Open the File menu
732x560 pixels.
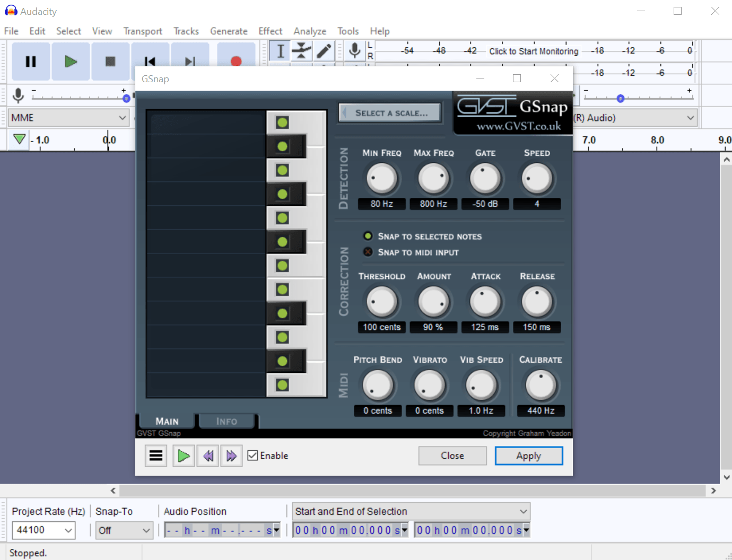[11, 31]
